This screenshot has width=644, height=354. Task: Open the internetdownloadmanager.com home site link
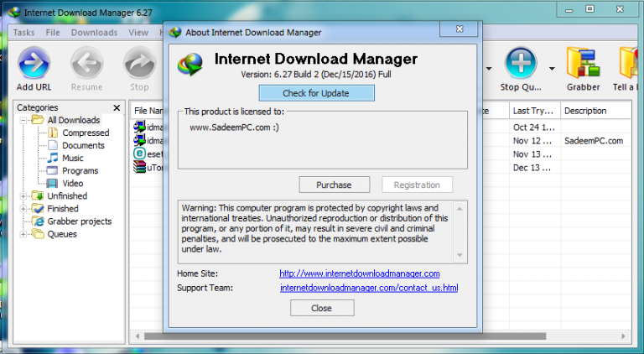(x=360, y=273)
